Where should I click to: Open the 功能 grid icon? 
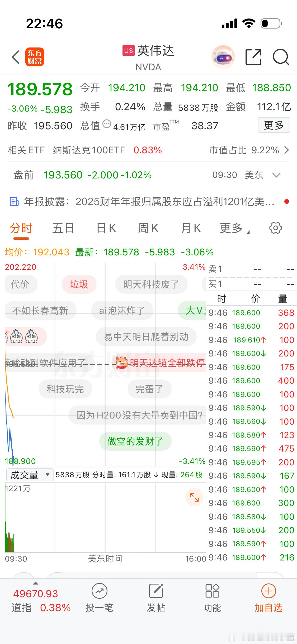coord(212,591)
